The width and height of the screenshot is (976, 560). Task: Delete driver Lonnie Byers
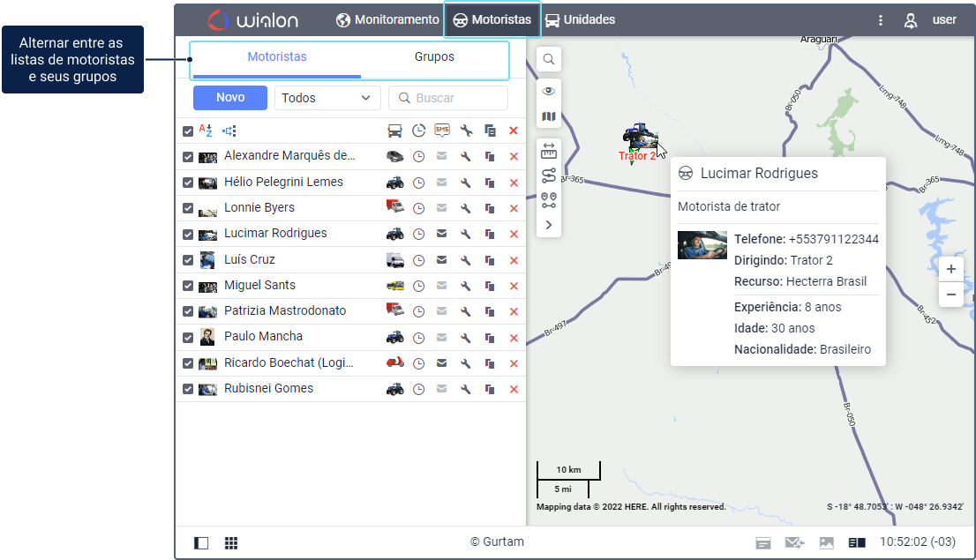(x=514, y=208)
